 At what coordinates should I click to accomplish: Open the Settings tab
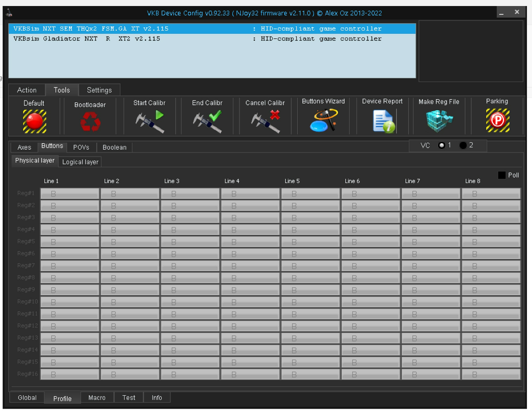[x=100, y=90]
